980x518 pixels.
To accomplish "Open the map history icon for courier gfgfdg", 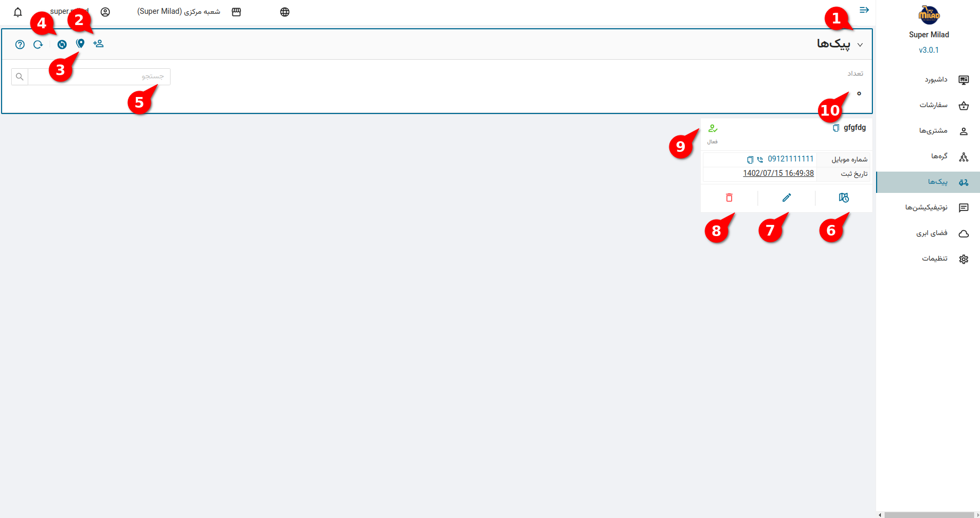I will click(844, 198).
